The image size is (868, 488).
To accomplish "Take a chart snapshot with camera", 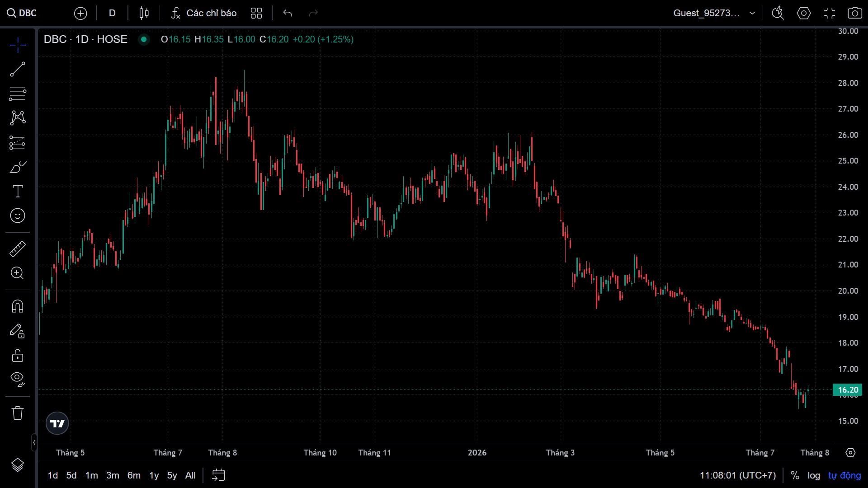I will point(854,13).
